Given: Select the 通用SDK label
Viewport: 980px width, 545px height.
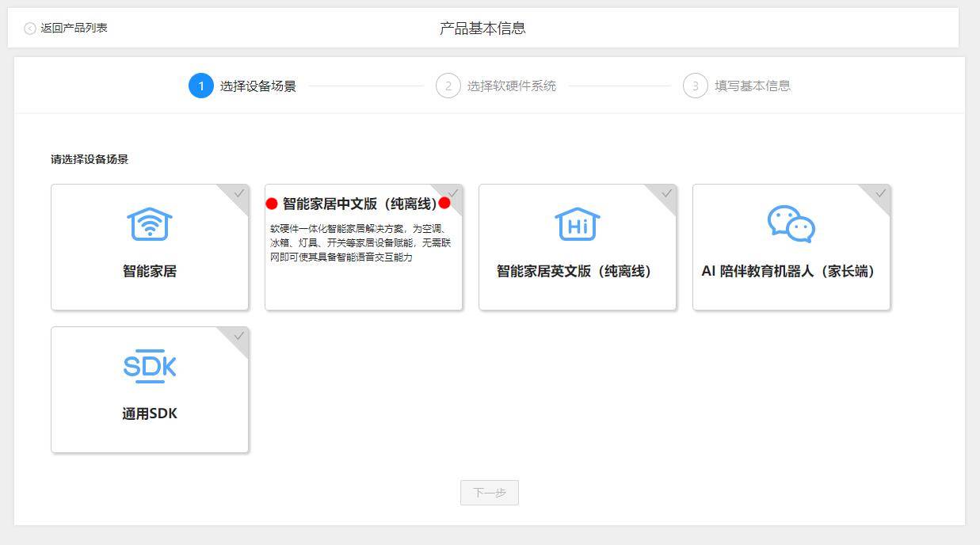Looking at the screenshot, I should 150,414.
